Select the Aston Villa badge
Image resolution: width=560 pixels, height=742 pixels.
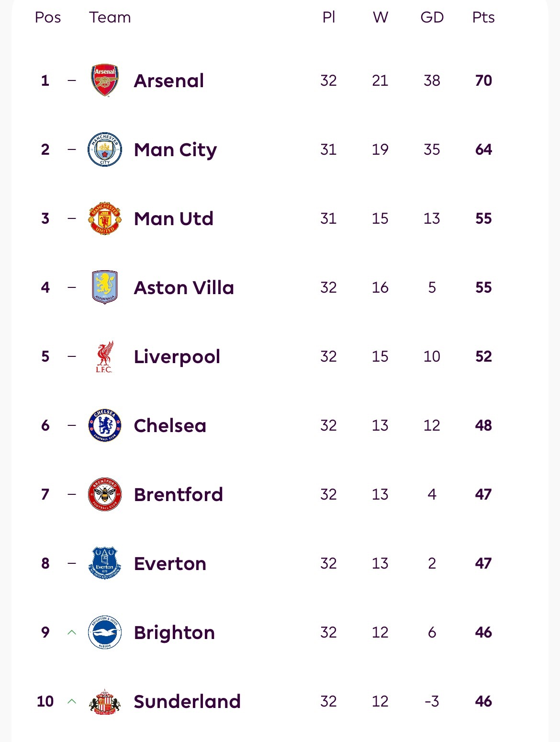coord(105,287)
